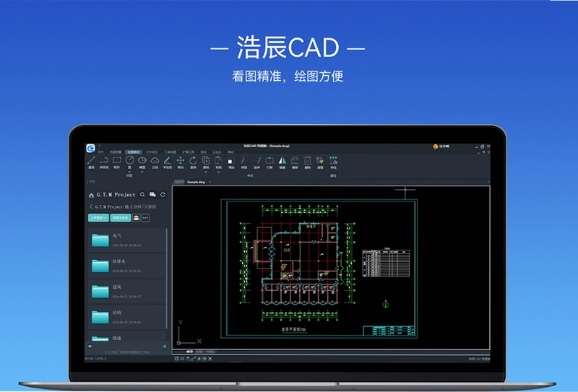The height and width of the screenshot is (392, 578).
Task: Select the Ellipse drawing tool
Action: pos(142,162)
